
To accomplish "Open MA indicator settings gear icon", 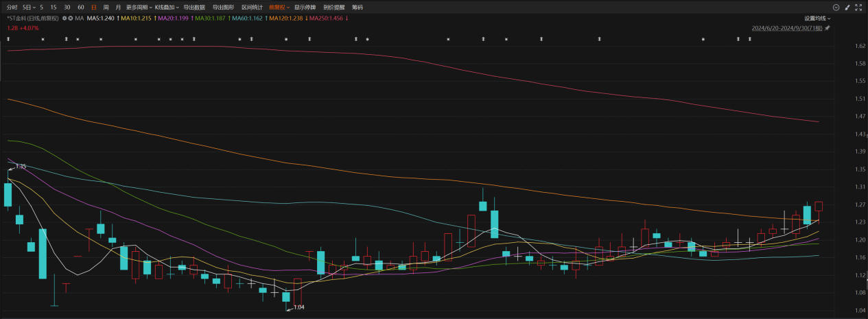I will [64, 18].
